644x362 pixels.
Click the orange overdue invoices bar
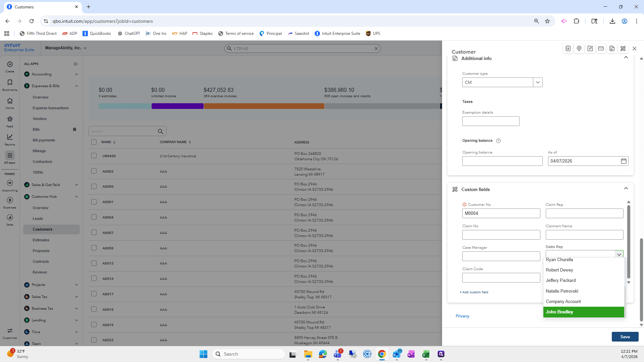pyautogui.click(x=264, y=106)
